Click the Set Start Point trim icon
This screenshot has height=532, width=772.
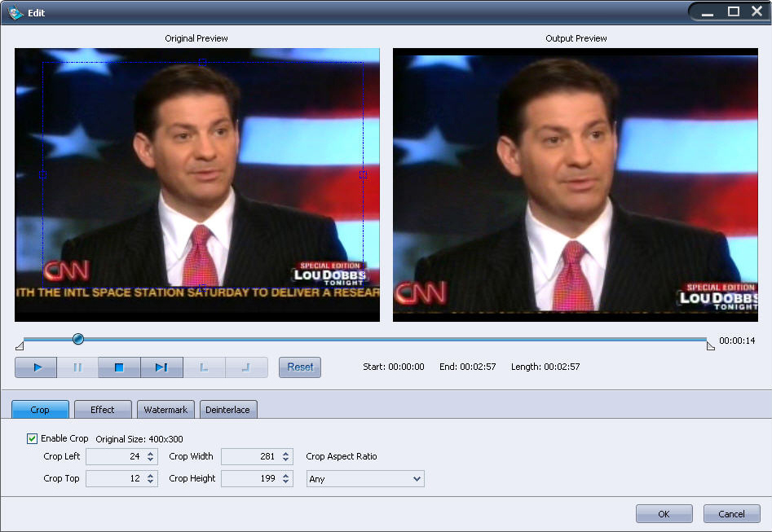tap(204, 367)
